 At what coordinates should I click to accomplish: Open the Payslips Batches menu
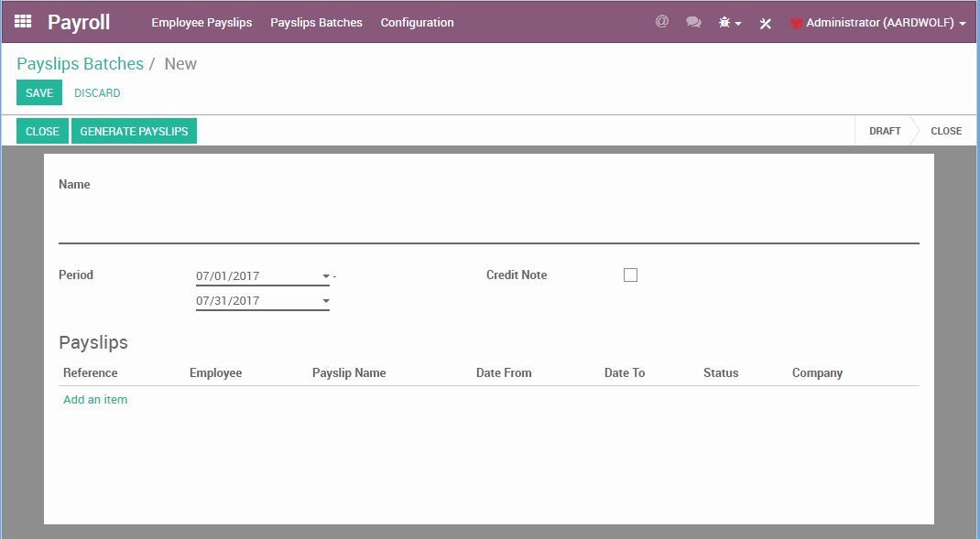tap(316, 23)
